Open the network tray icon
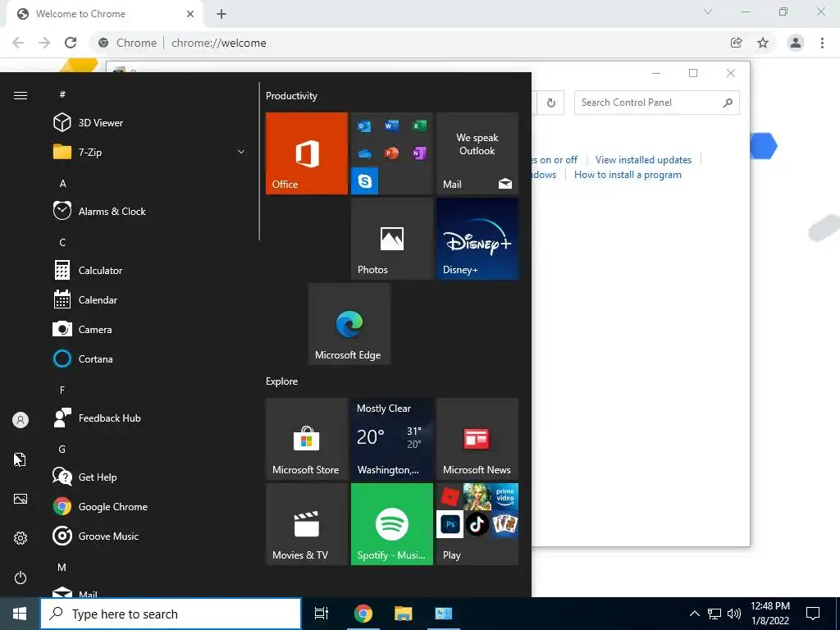 click(714, 614)
